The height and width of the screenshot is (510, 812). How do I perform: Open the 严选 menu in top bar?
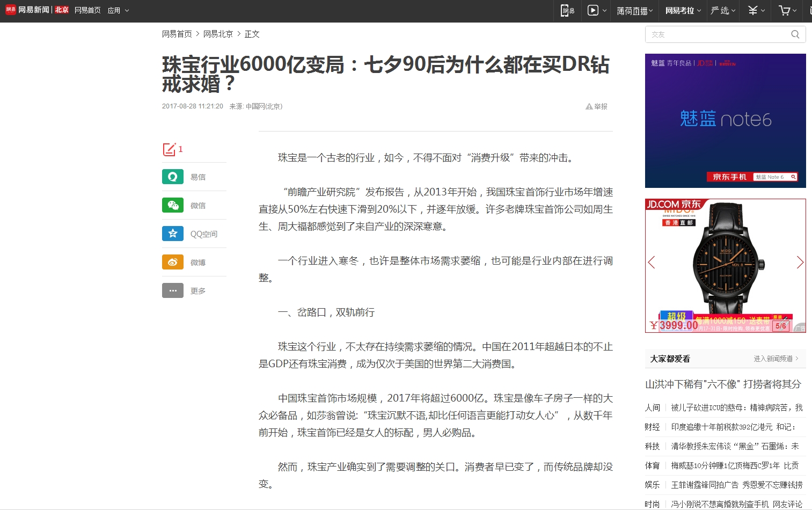pos(723,10)
